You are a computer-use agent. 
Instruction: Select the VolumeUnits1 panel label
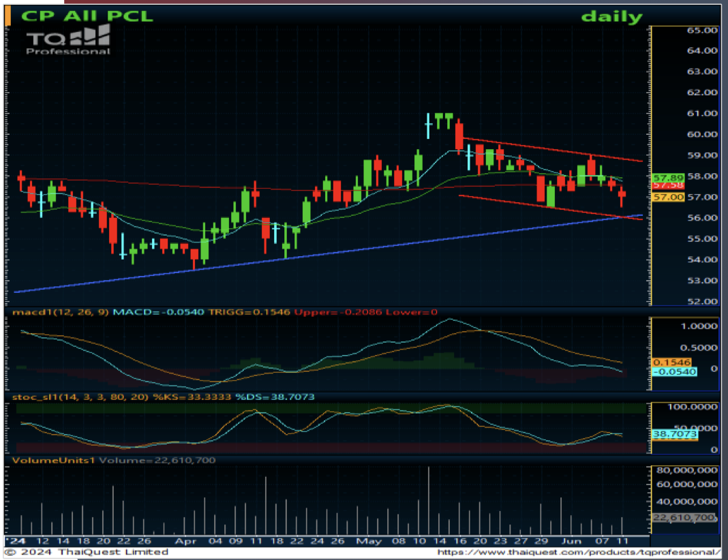[x=54, y=461]
